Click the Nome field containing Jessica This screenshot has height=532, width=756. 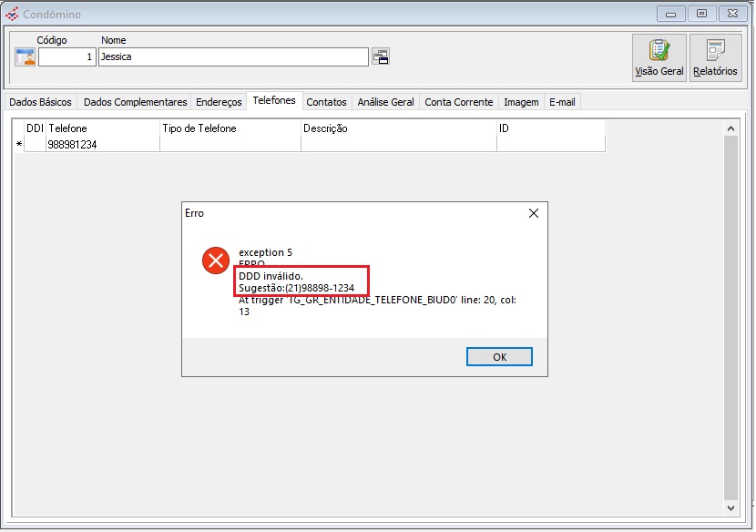(x=233, y=57)
